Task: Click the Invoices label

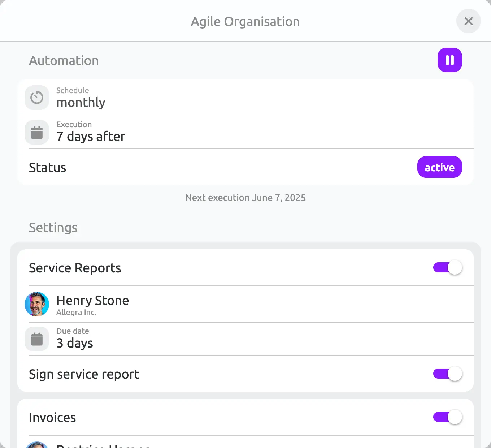Action: tap(52, 418)
